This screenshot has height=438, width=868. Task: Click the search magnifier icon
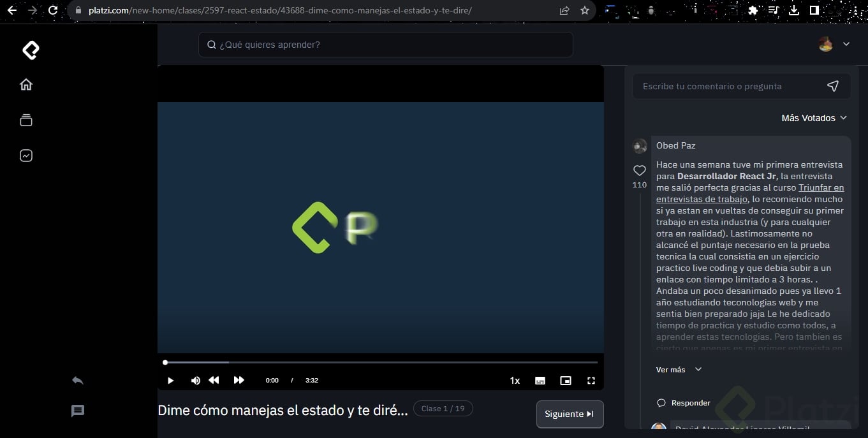pos(212,45)
